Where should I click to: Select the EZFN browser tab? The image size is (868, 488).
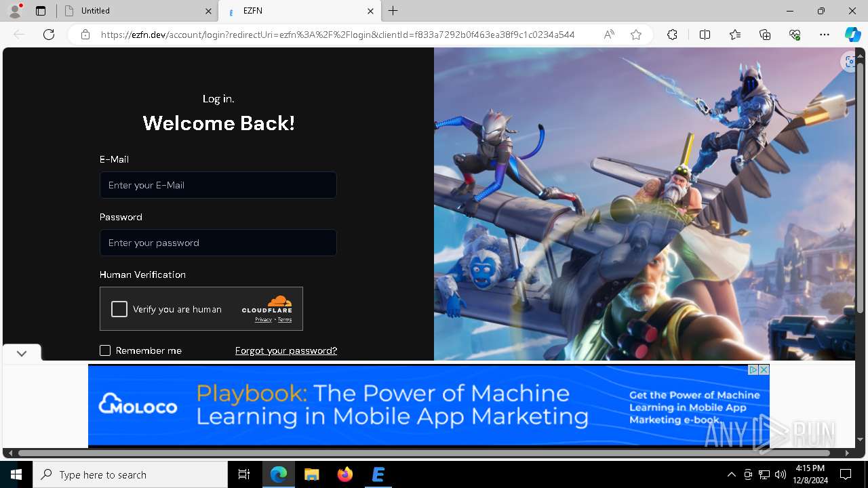(298, 11)
